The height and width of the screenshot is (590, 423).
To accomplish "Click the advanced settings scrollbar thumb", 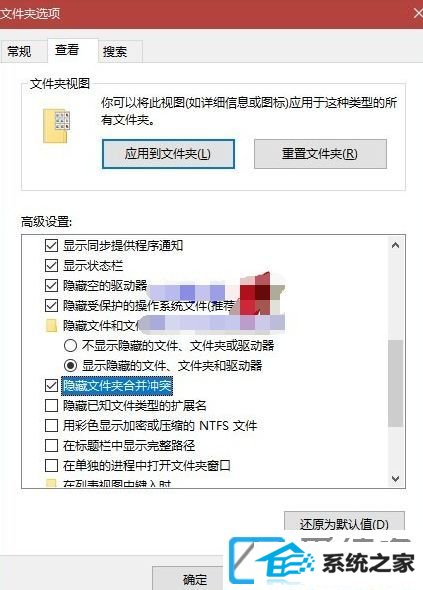I will [395, 383].
